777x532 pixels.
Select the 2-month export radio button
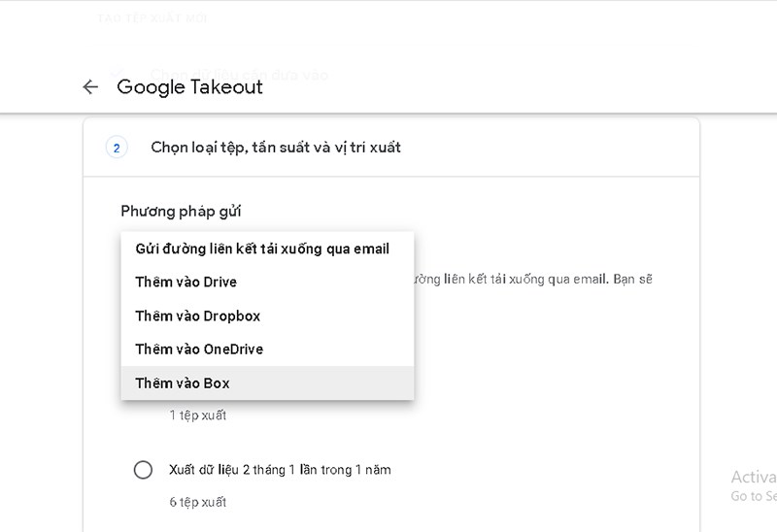(143, 470)
